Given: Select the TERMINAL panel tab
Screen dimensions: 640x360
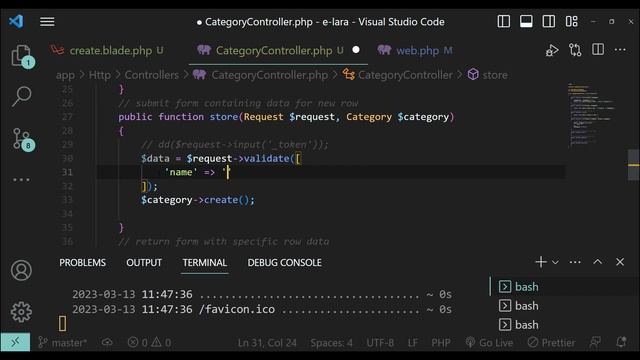Looking at the screenshot, I should pyautogui.click(x=204, y=263).
